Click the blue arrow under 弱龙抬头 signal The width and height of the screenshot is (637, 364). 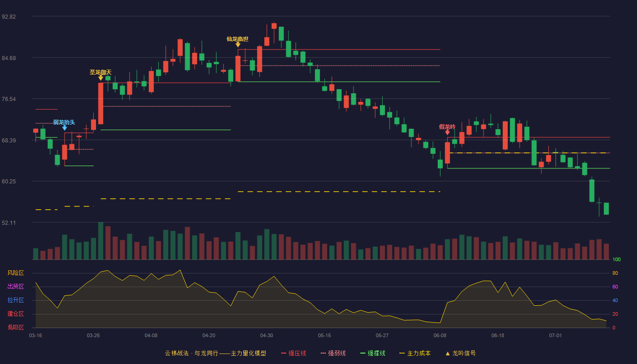(65, 128)
